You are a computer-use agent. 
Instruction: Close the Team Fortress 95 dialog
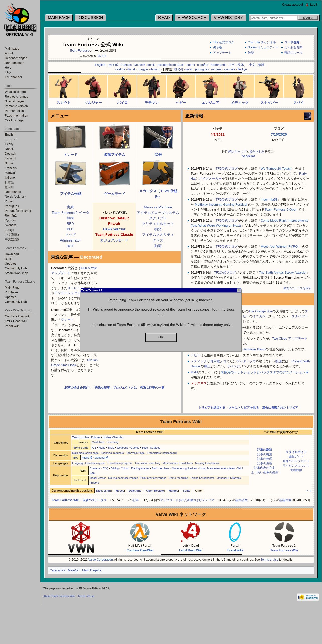[239, 290]
